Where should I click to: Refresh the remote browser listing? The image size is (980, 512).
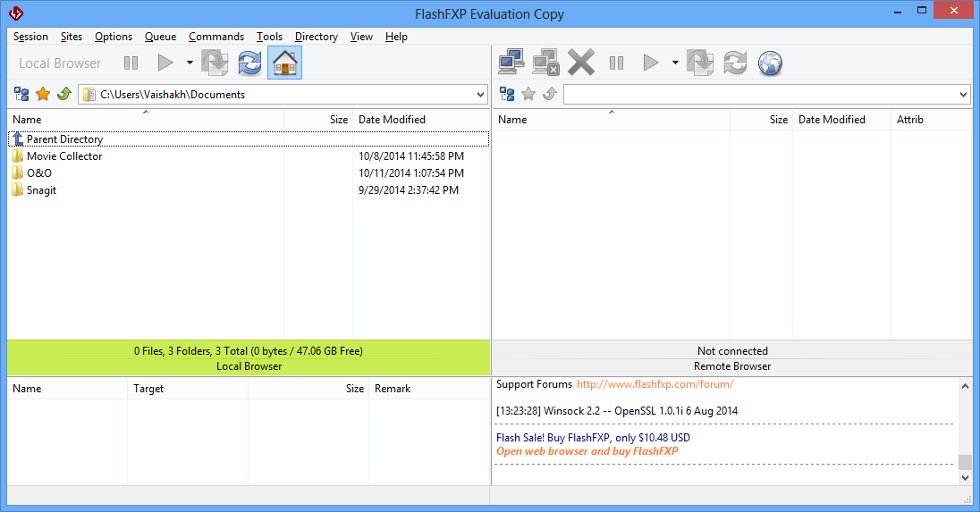point(735,63)
